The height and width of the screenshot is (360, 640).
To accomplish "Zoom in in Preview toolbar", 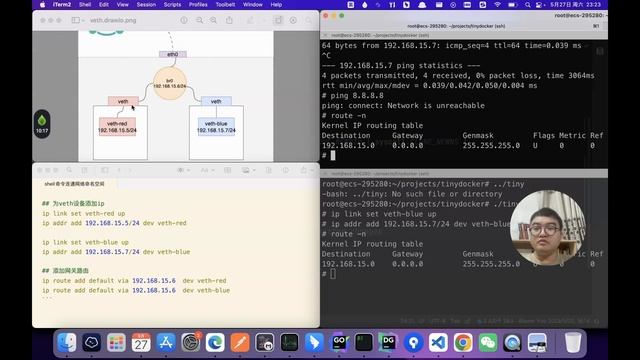I will 213,20.
